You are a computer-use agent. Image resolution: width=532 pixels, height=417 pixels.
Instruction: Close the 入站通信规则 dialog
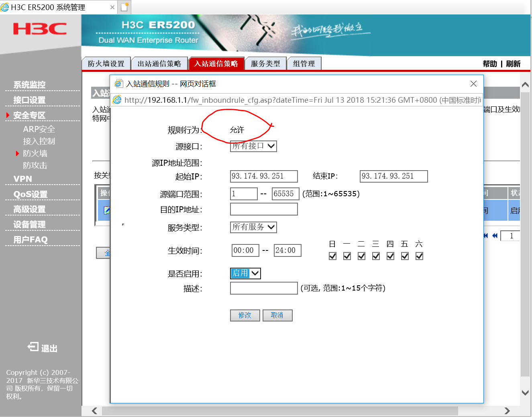[x=473, y=83]
